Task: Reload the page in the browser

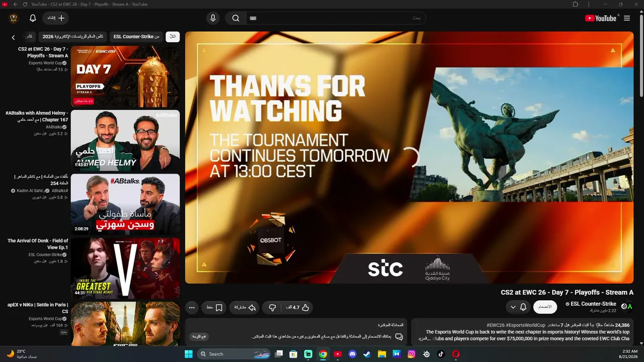Action: (25, 4)
